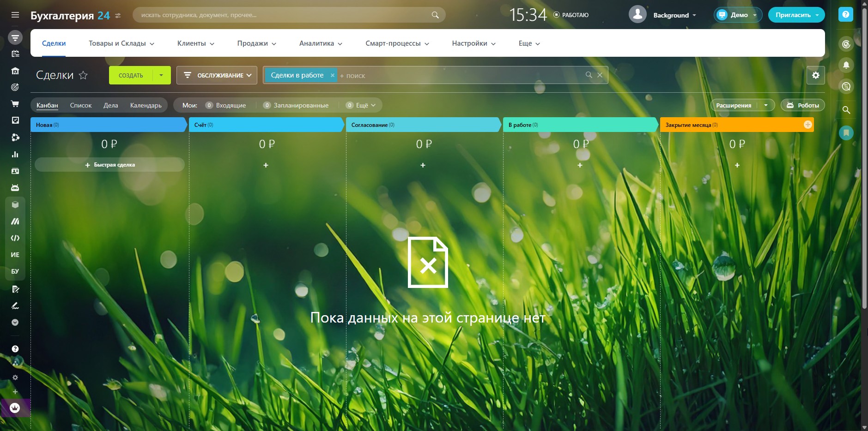Open the CoPilot swirl icon in right panel
The image size is (868, 431).
pos(846,44)
